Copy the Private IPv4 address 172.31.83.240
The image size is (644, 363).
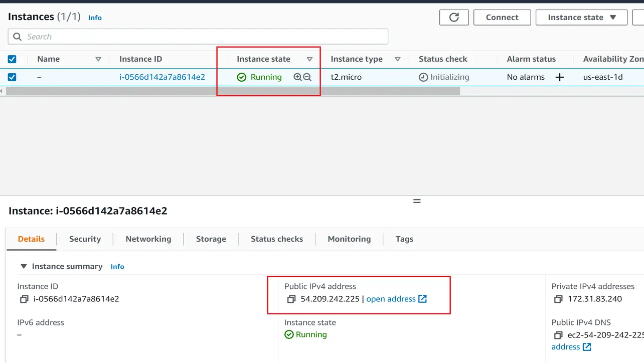(558, 299)
